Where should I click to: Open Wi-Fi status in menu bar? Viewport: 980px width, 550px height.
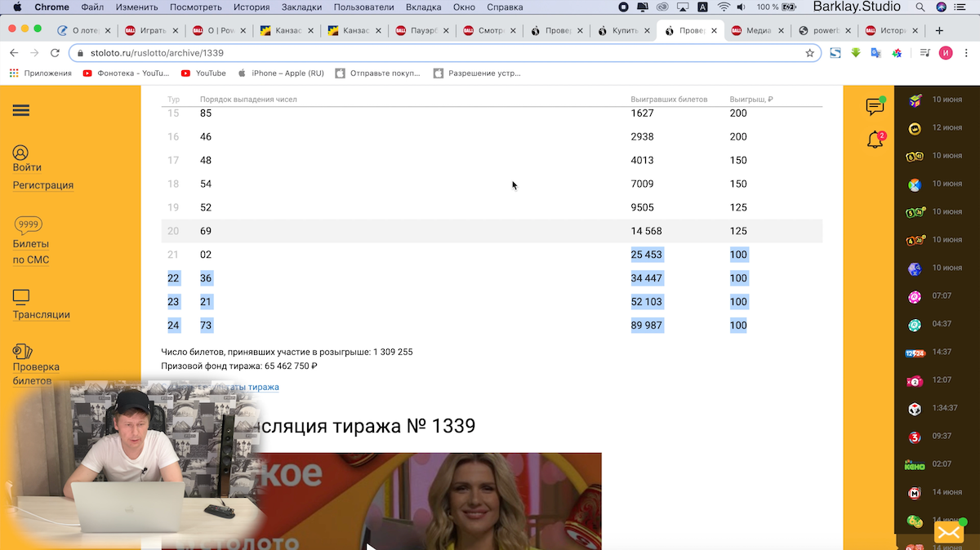click(x=724, y=7)
